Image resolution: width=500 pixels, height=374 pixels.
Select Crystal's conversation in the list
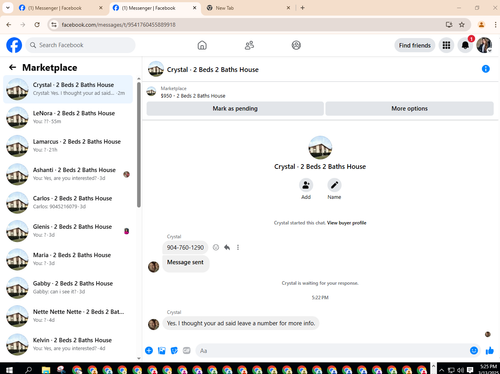pos(68,89)
